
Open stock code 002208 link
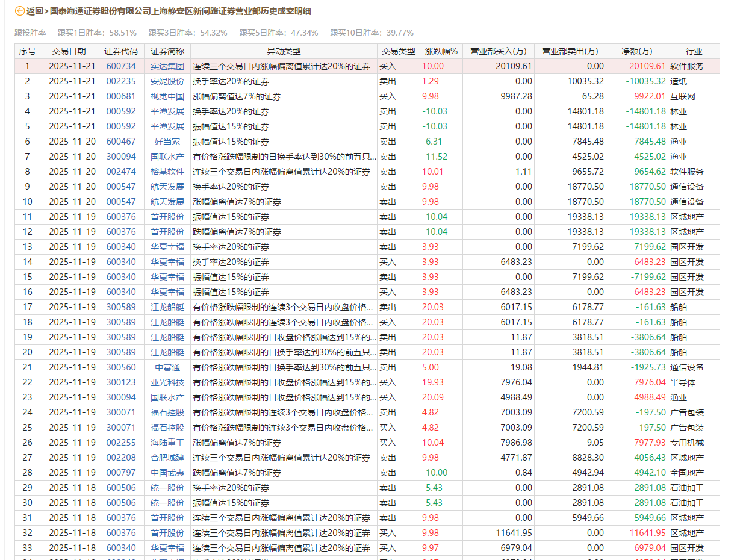click(x=121, y=458)
